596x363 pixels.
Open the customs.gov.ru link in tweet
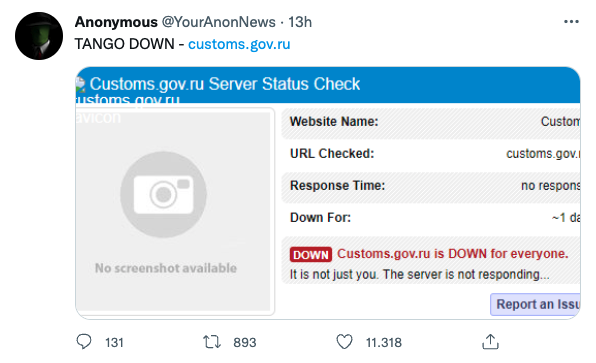point(239,44)
